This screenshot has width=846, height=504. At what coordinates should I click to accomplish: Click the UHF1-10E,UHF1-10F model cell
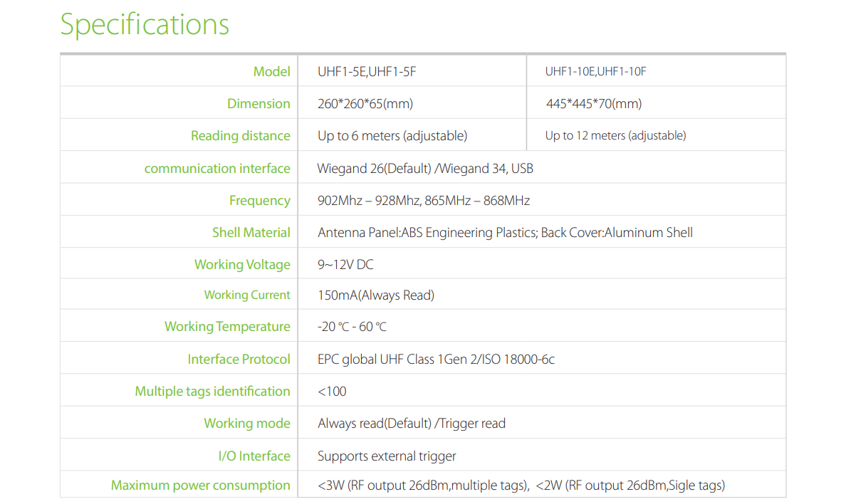click(595, 71)
